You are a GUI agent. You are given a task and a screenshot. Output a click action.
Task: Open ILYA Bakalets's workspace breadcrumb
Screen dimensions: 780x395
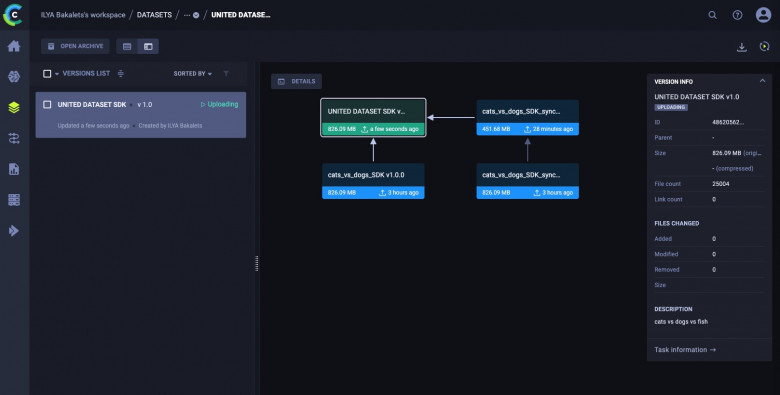[x=83, y=15]
